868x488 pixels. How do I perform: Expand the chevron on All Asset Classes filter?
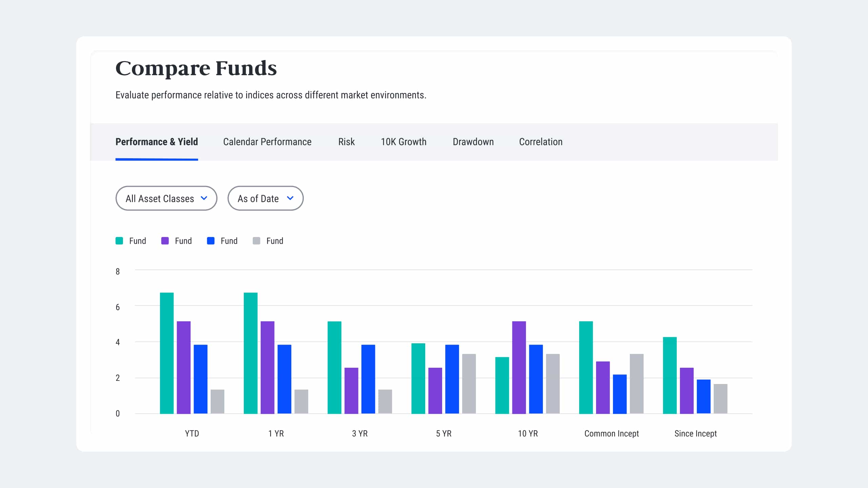(x=204, y=198)
